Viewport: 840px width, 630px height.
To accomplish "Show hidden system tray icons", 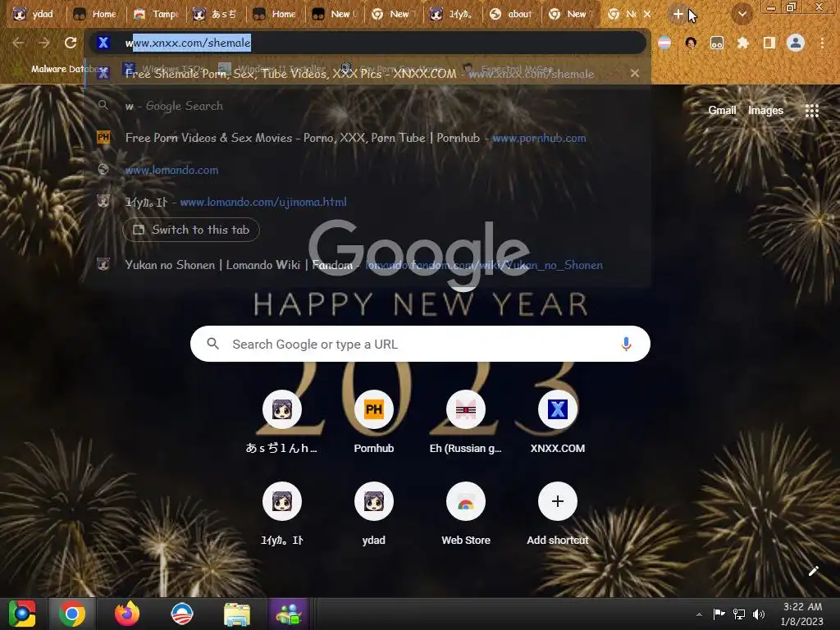I will pos(699,614).
